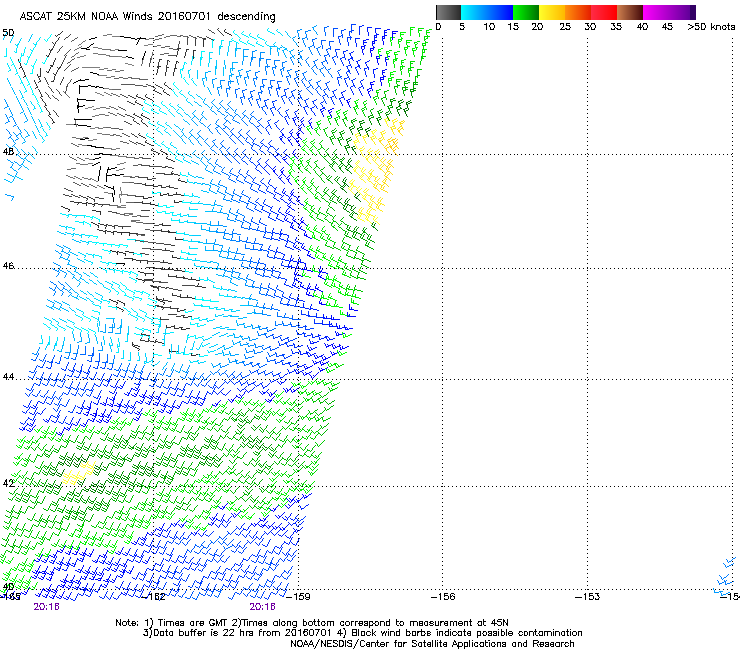Click the ASCAT 25KM NOAA Winds title
The image size is (740, 650).
(147, 16)
